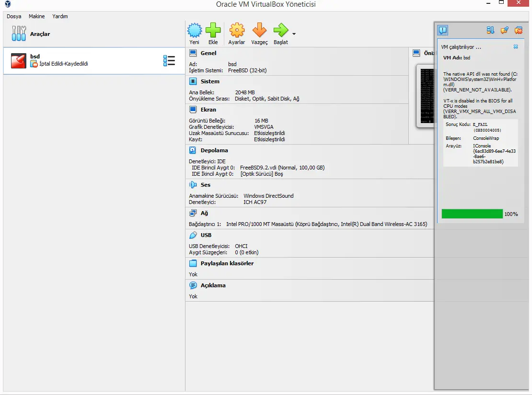Click the Yeni (new VM) toolbar icon
The image size is (532, 395).
(x=195, y=30)
